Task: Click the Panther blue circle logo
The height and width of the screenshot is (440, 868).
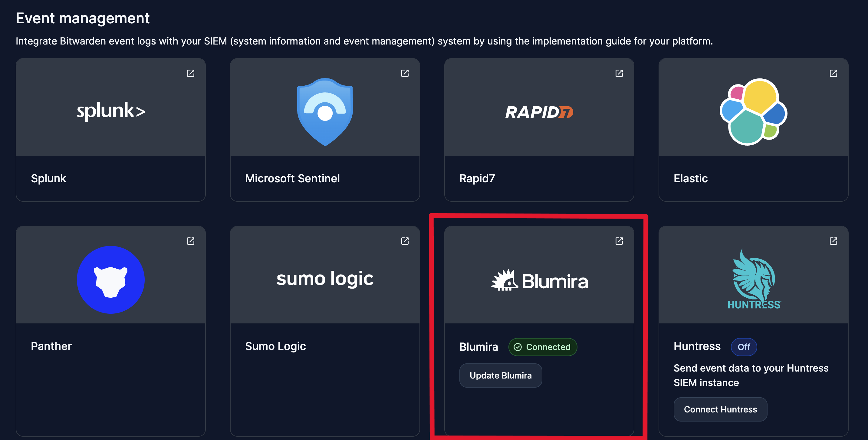Action: 111,280
